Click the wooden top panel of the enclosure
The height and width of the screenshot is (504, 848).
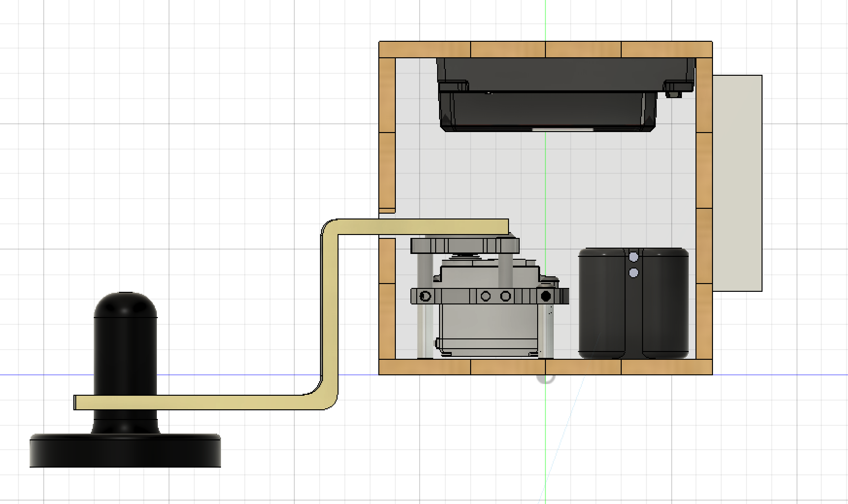pyautogui.click(x=545, y=50)
